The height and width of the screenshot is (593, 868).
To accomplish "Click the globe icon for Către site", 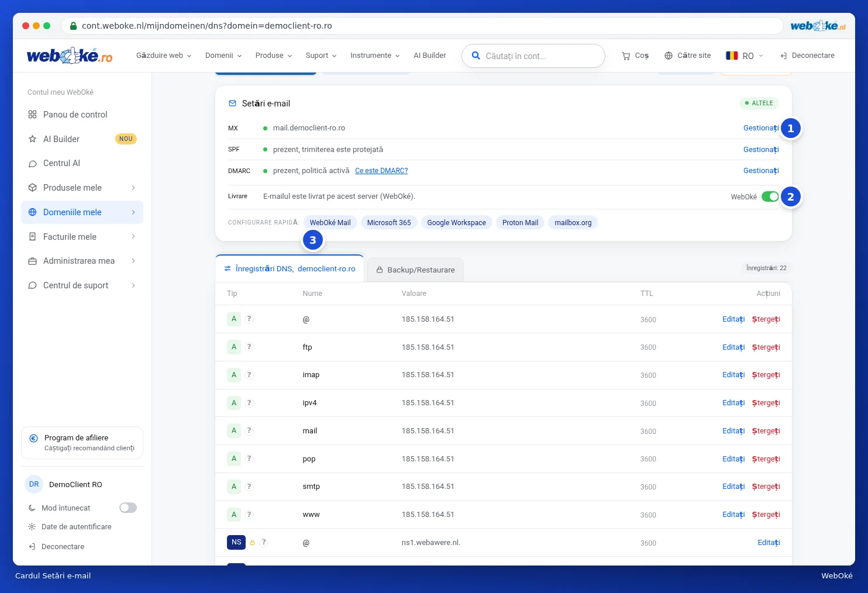I will pos(669,56).
